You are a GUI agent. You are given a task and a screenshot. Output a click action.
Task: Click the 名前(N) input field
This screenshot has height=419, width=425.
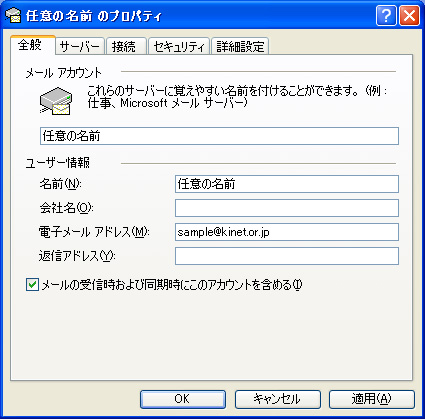(x=287, y=184)
